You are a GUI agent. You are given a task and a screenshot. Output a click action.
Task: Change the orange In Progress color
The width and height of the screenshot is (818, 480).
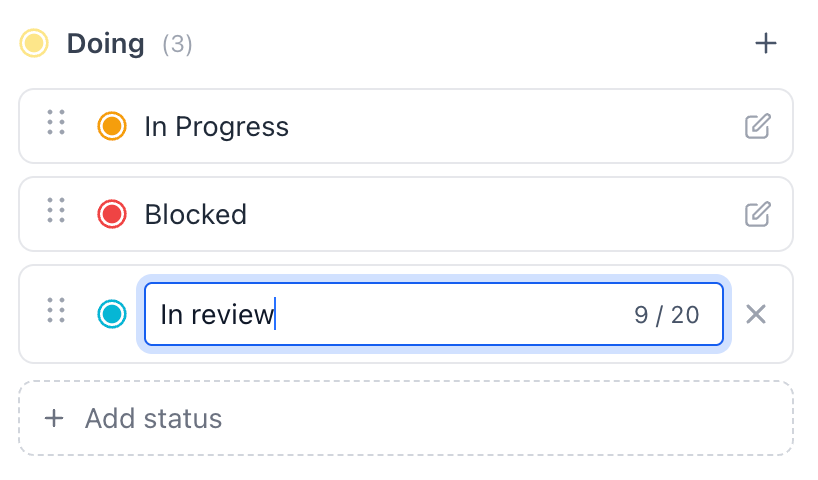112,126
